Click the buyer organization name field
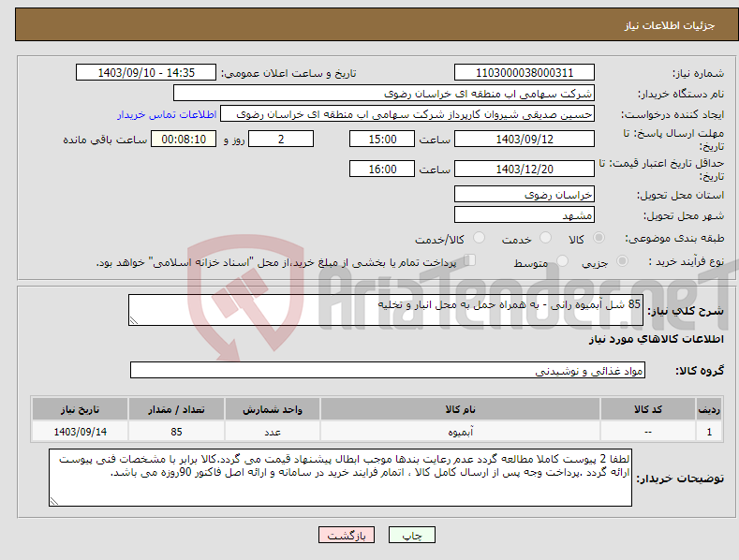 [384, 94]
